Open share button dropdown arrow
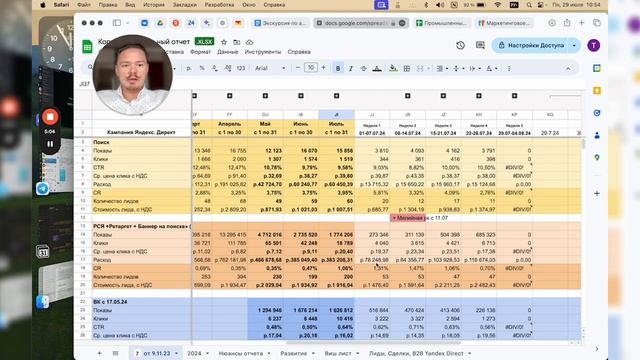 click(574, 45)
